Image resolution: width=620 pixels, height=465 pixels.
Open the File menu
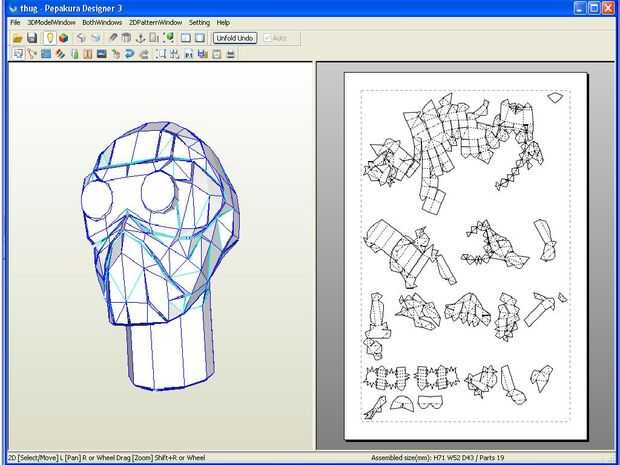(x=15, y=23)
